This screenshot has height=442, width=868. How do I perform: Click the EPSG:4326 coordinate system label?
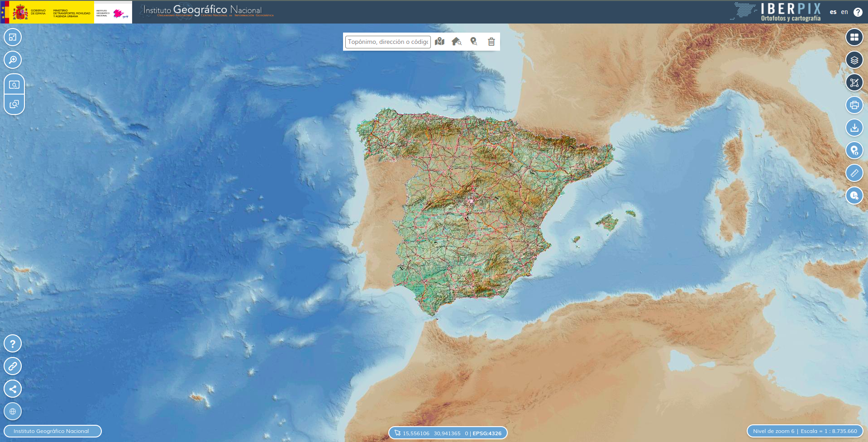coord(487,433)
